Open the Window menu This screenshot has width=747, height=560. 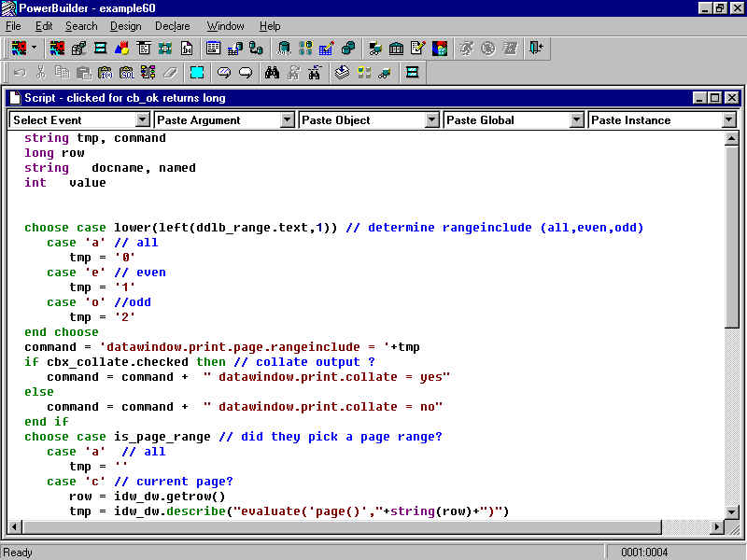tap(225, 26)
